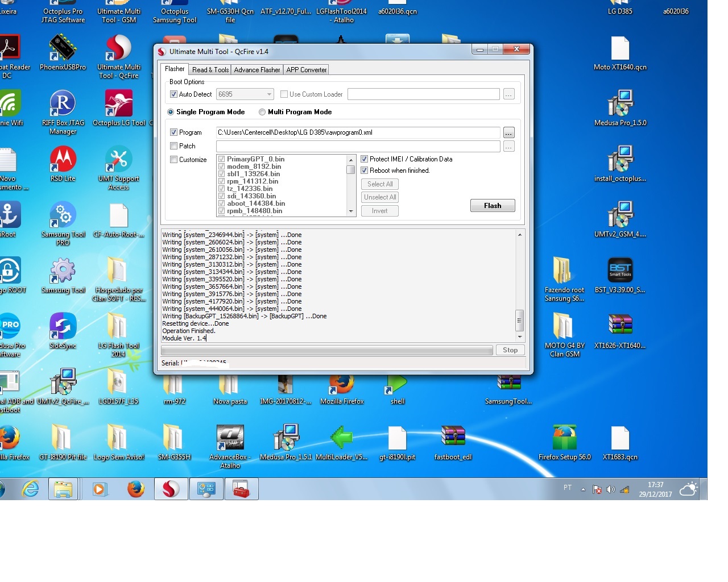
Task: Open the SideSync desktop shortcut
Action: 63,331
